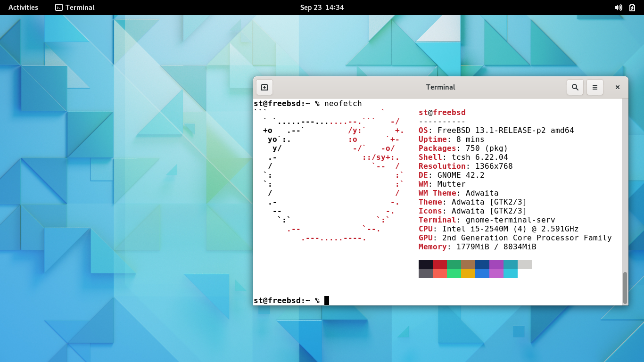
Task: Open the Terminal app menu in top bar
Action: (75, 8)
